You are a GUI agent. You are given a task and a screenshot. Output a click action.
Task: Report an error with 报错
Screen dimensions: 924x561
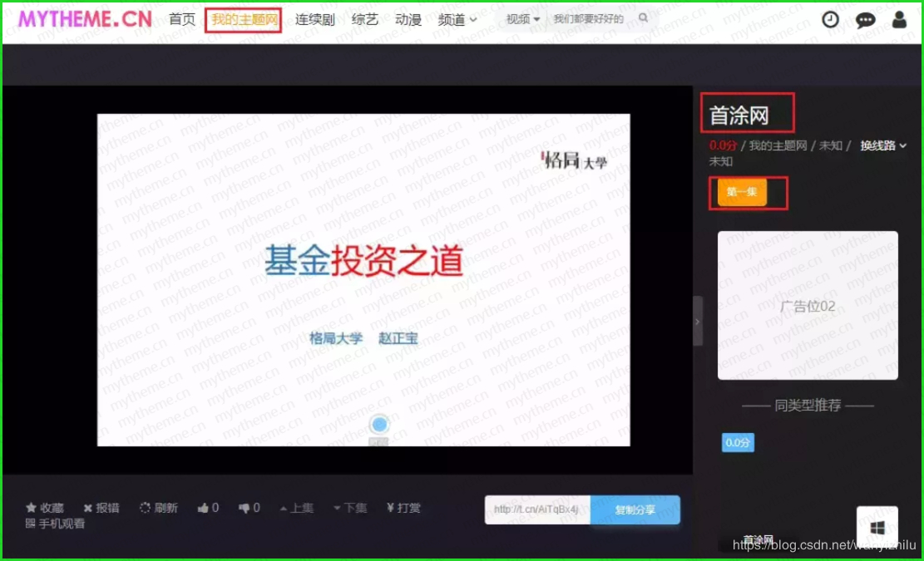click(x=101, y=508)
